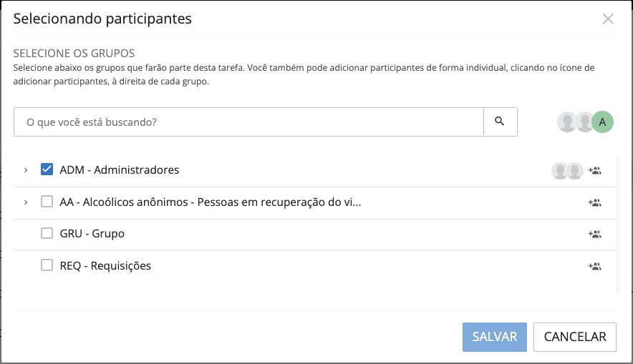Click the group list vertical scrollbar

tap(618, 223)
